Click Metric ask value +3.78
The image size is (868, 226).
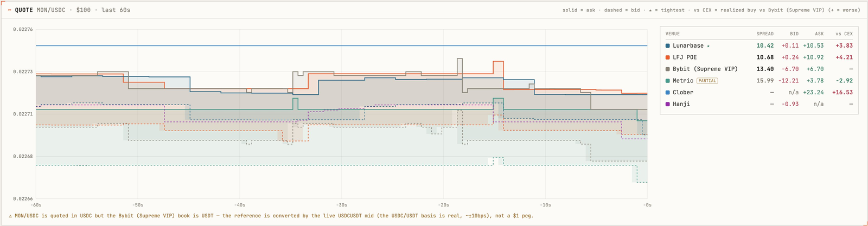pyautogui.click(x=815, y=81)
